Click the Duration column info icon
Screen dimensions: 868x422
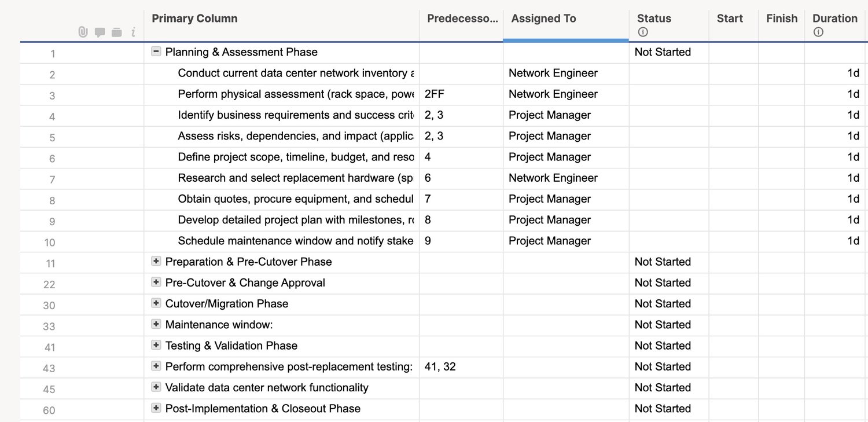pos(818,32)
